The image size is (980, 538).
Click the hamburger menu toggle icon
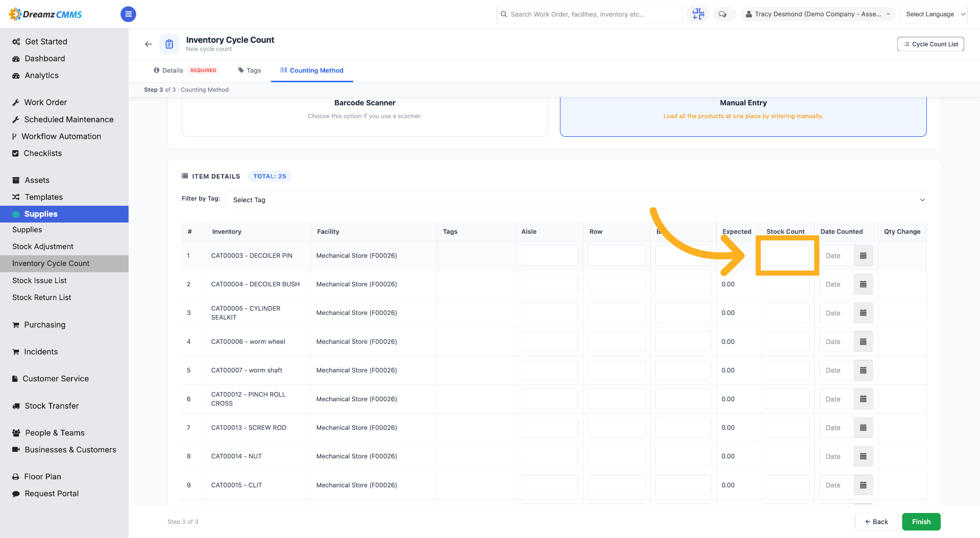[x=128, y=14]
